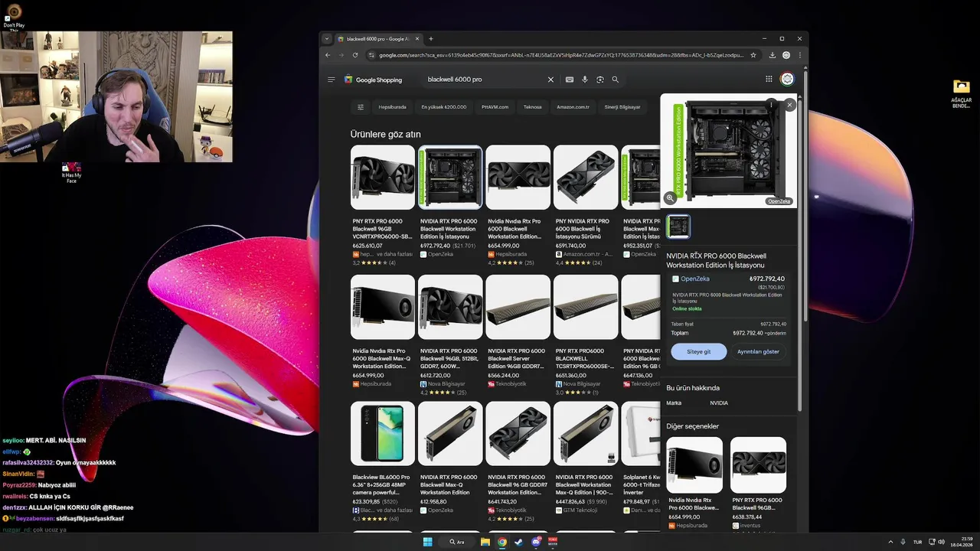Click the Siteye git button
This screenshot has width=980, height=551.
tap(699, 352)
